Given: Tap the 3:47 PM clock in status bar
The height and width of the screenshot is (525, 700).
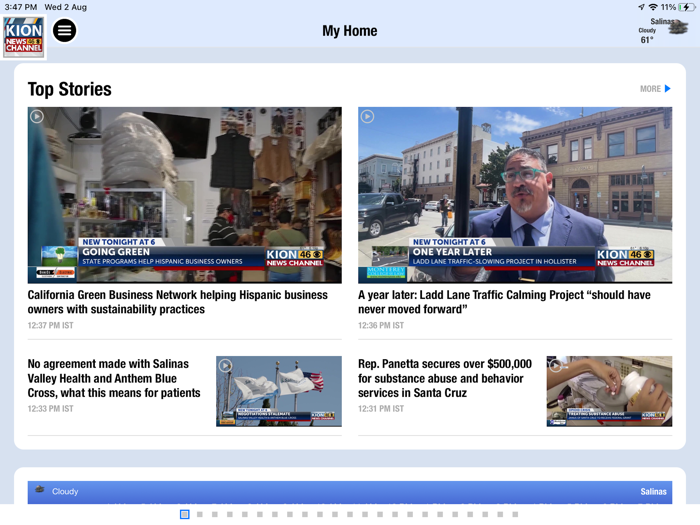Looking at the screenshot, I should pos(21,7).
